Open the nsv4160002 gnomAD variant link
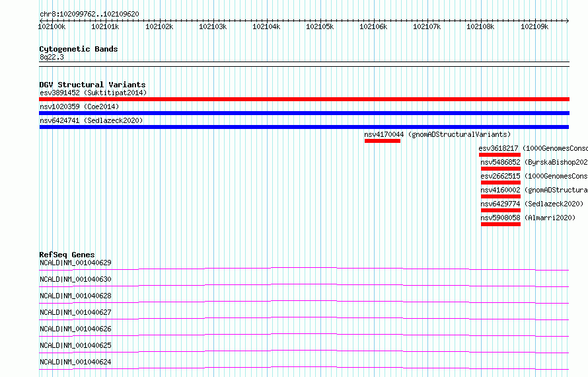This screenshot has width=588, height=377. pyautogui.click(x=534, y=190)
